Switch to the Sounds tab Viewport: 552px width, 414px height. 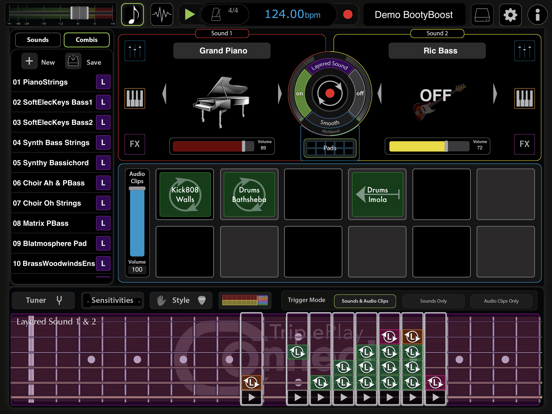[x=38, y=40]
